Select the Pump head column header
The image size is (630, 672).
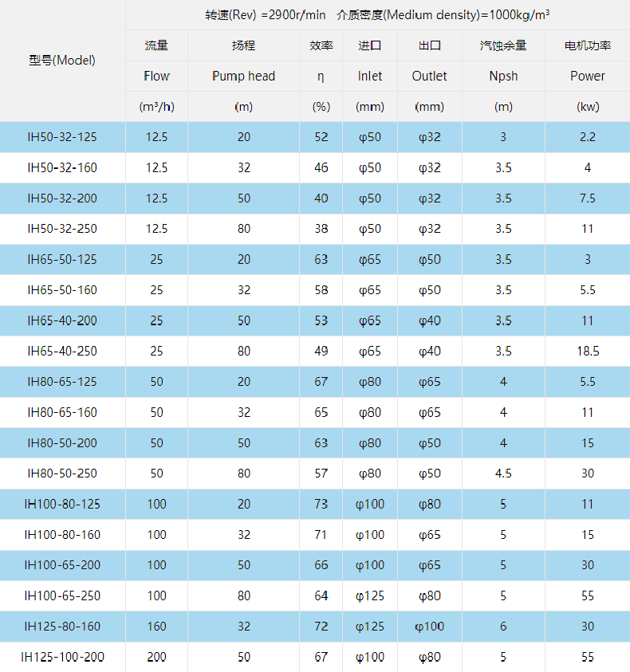coord(243,77)
